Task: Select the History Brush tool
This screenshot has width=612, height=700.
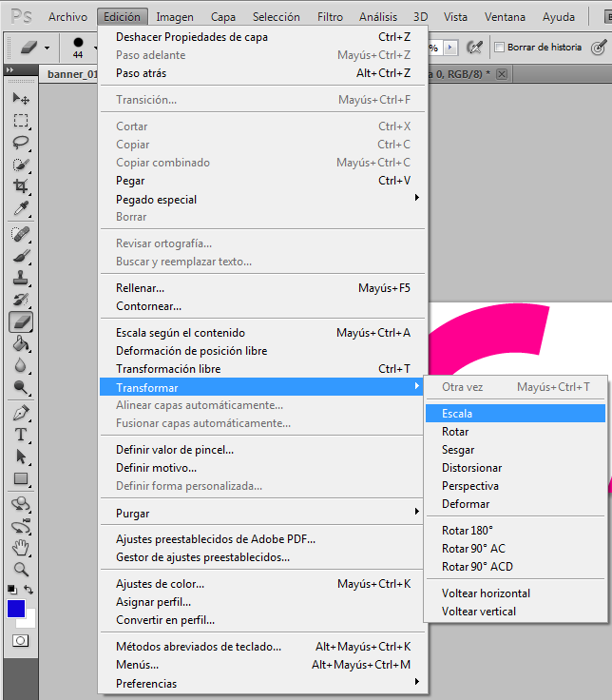Action: (x=21, y=300)
